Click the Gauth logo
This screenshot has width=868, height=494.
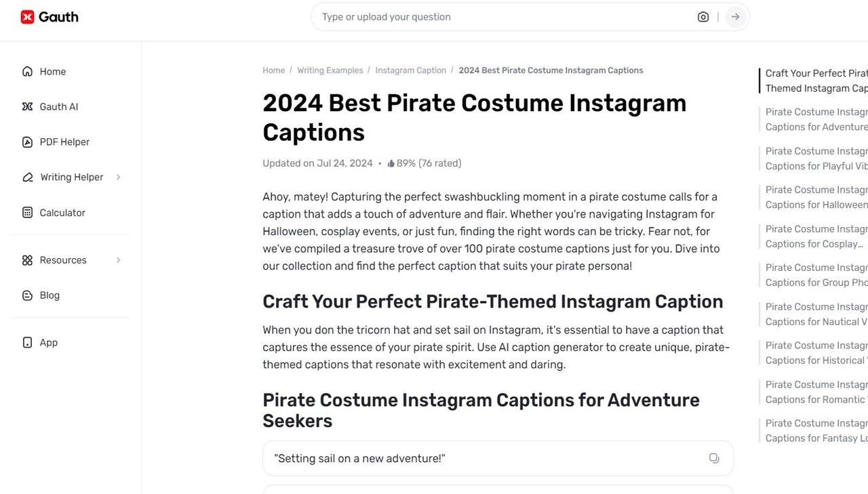[49, 16]
